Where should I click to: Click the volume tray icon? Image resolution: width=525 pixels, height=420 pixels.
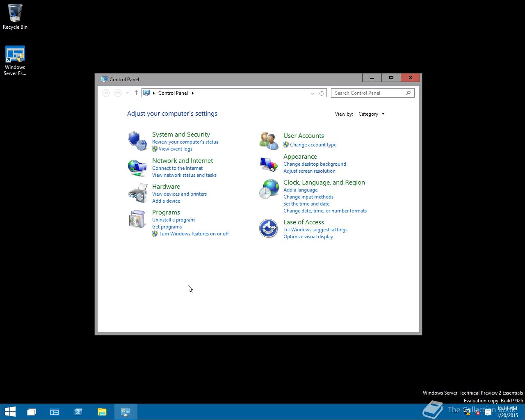coord(477,412)
